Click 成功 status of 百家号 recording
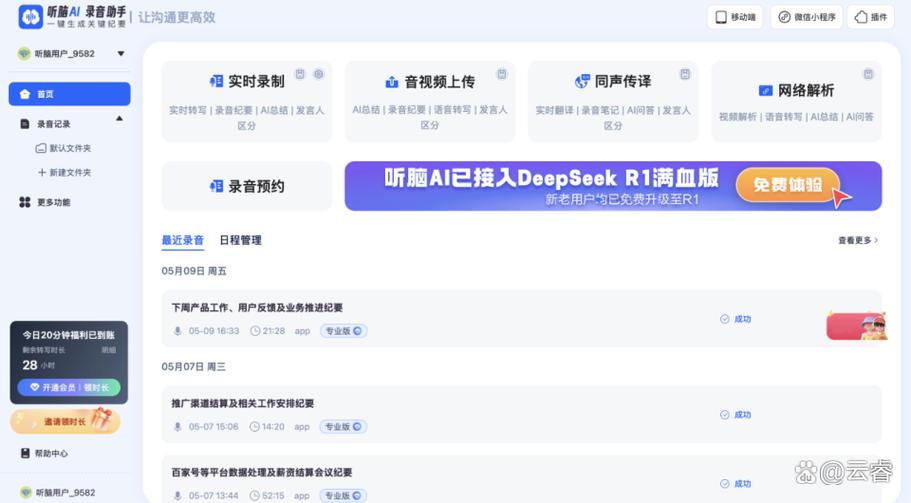Image resolution: width=911 pixels, height=503 pixels. [736, 484]
